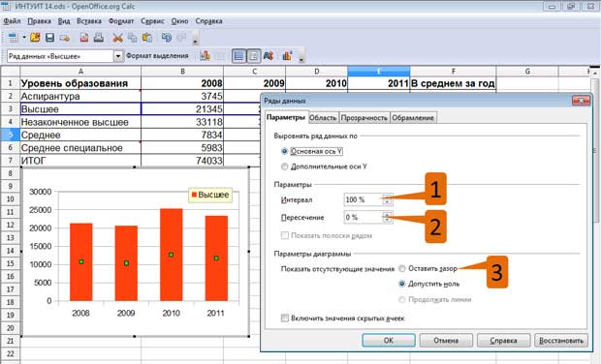Click the red Высшее legend color square
Screen dimensions: 601x364
194,195
